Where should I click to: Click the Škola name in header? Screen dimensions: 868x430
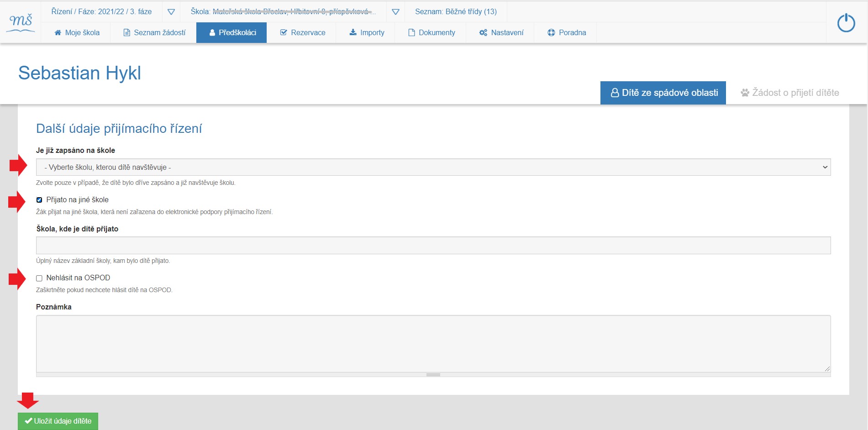point(283,12)
